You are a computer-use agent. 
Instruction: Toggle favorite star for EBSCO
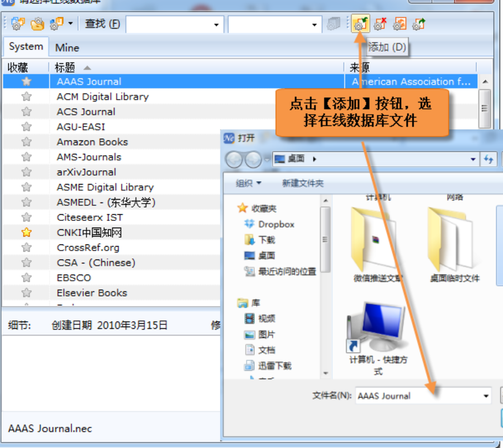[x=26, y=277]
